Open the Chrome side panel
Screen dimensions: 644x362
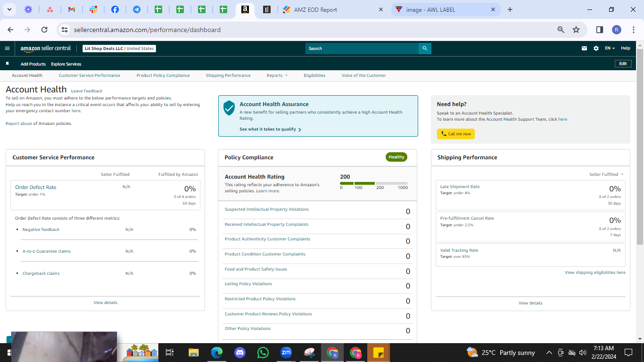600,30
